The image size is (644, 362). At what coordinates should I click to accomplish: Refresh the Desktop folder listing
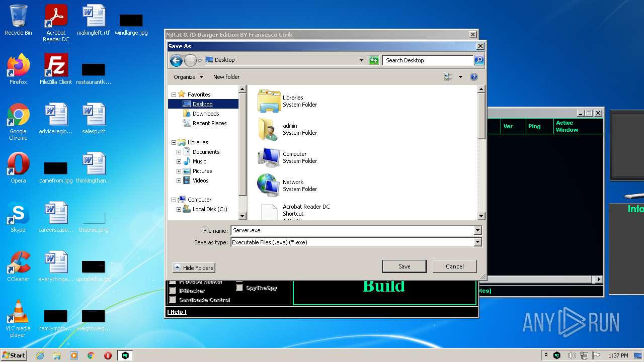click(374, 60)
